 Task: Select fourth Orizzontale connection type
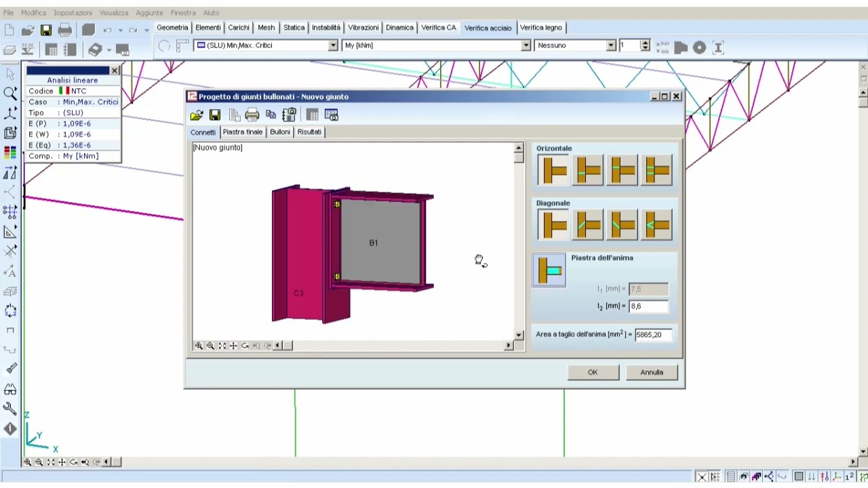click(656, 170)
